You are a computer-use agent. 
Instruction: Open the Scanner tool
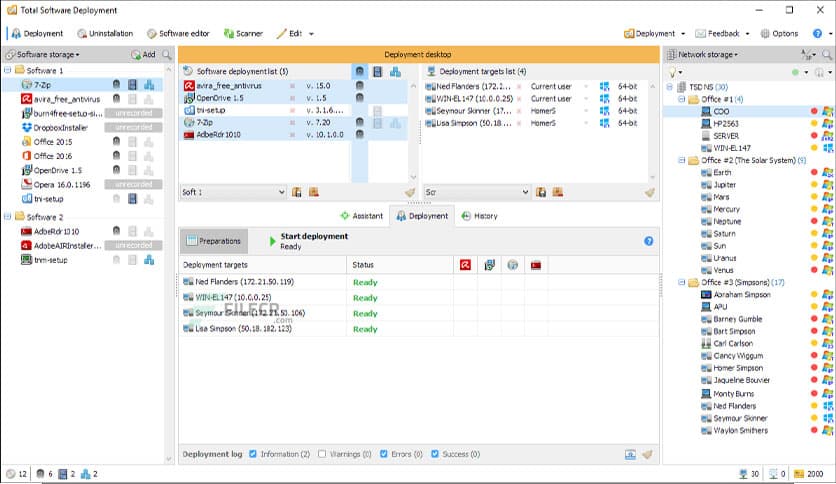[243, 34]
